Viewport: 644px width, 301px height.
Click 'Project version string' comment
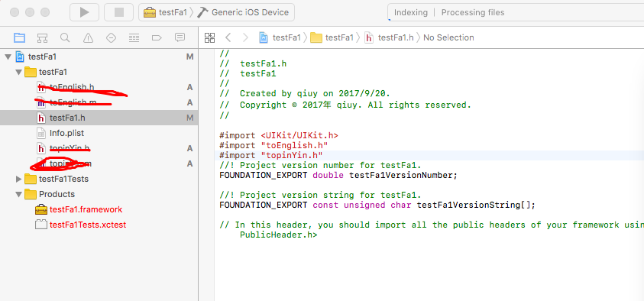coord(320,195)
